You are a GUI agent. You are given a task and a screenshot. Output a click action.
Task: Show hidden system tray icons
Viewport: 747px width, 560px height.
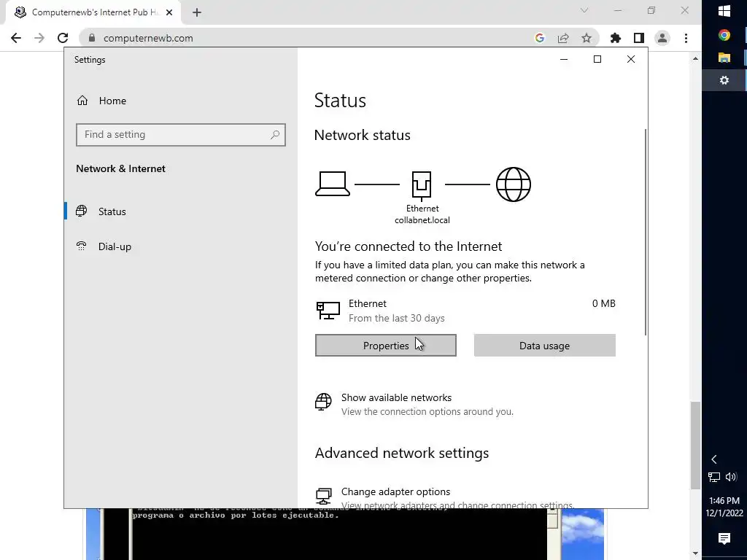(x=713, y=459)
